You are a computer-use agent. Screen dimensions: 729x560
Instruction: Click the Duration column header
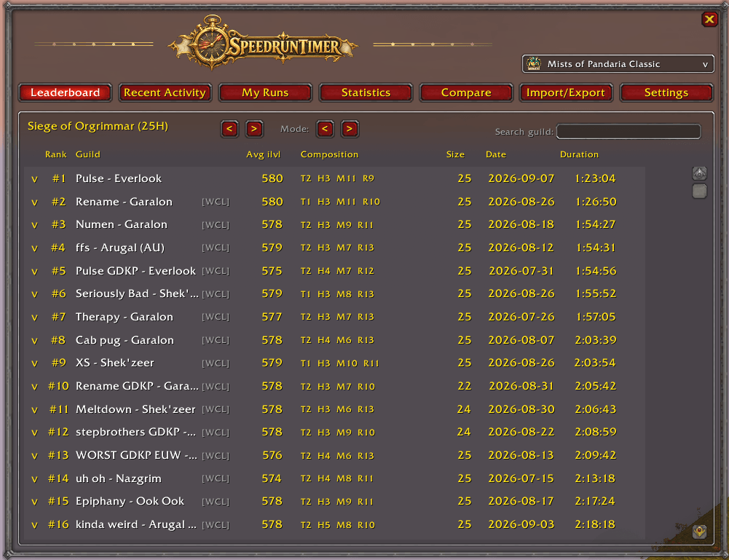[x=579, y=154]
